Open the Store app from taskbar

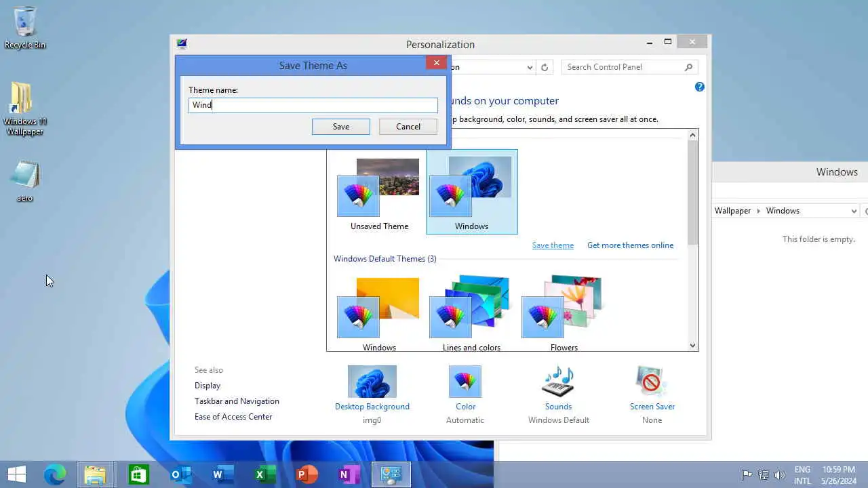point(138,474)
